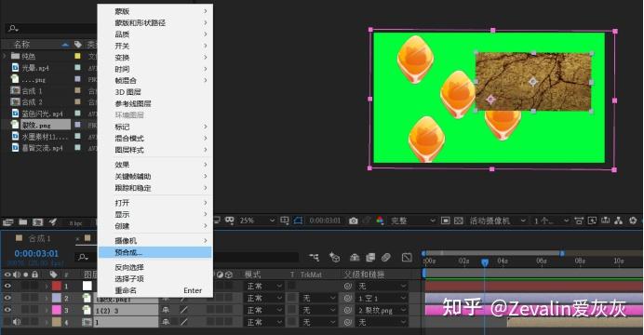
Task: Hide layer 1 using its eye icon
Action: pos(7,287)
